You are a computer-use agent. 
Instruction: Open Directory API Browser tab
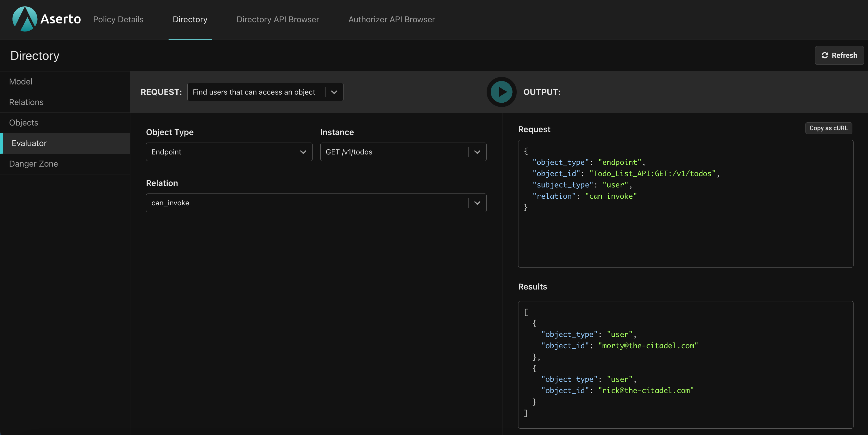(x=278, y=20)
